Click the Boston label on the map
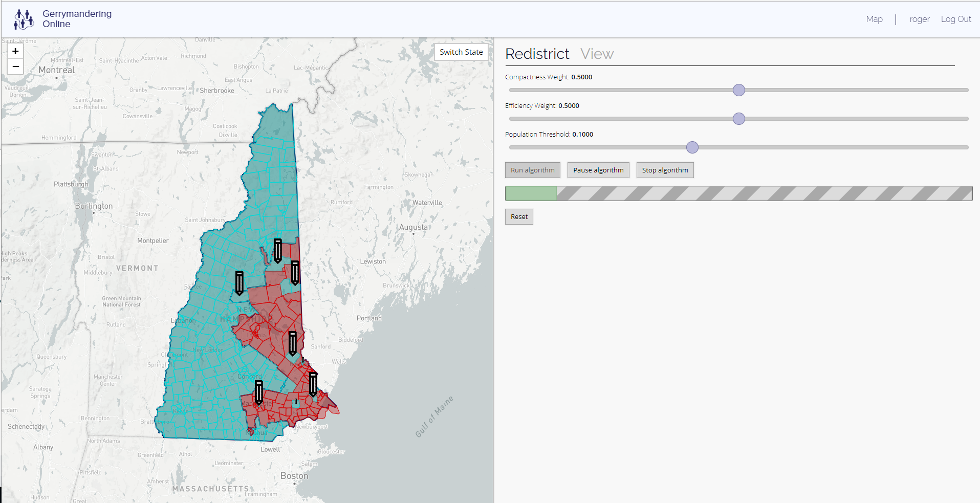 (294, 476)
